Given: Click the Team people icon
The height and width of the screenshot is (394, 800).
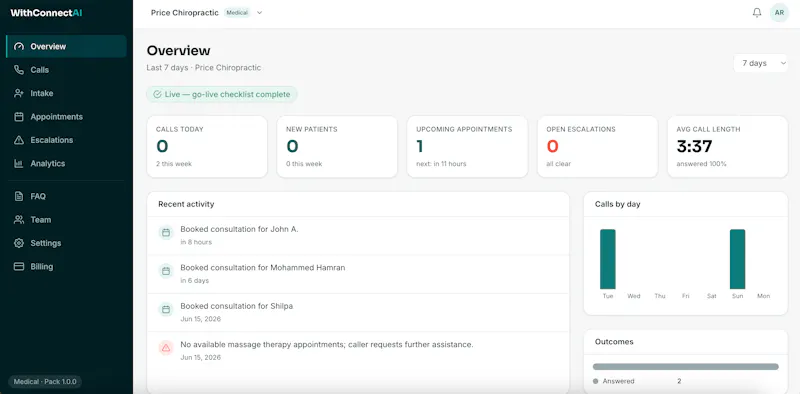Looking at the screenshot, I should 19,220.
